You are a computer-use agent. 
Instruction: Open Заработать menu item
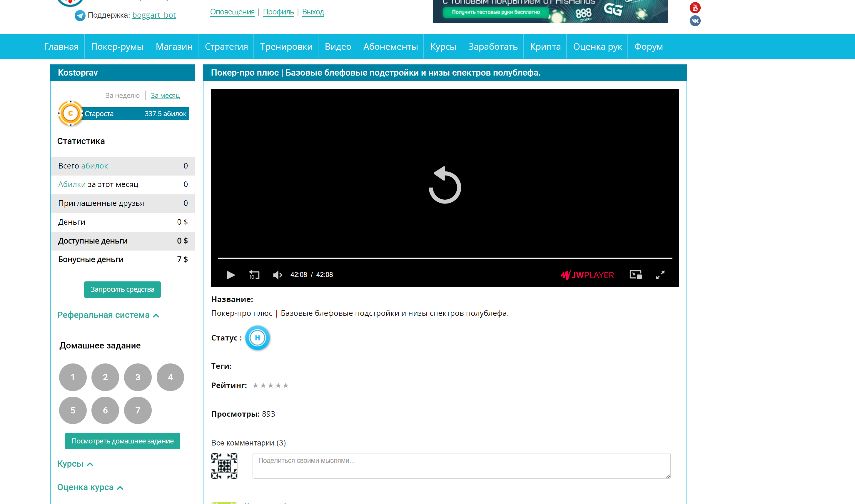[493, 46]
